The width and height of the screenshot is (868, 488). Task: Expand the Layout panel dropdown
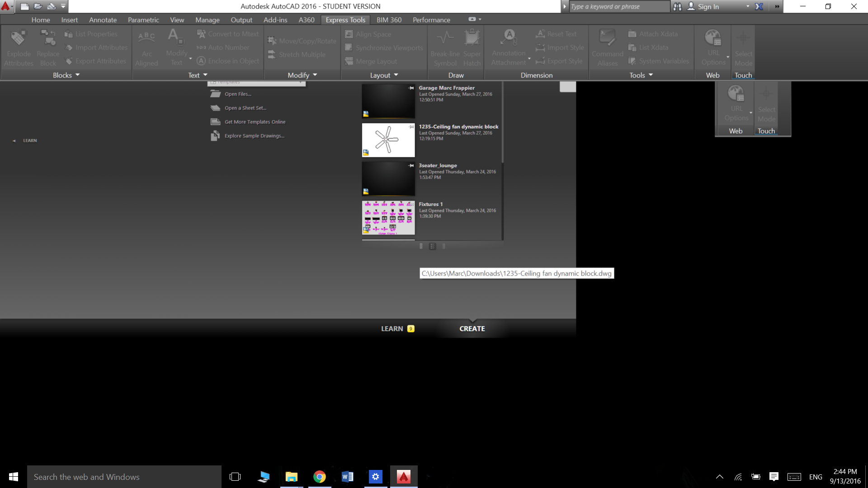[x=383, y=75]
